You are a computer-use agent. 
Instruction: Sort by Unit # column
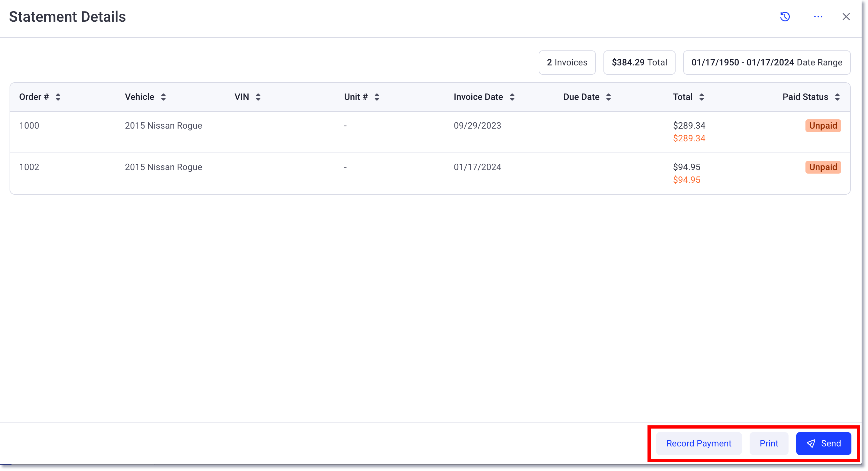click(x=377, y=97)
